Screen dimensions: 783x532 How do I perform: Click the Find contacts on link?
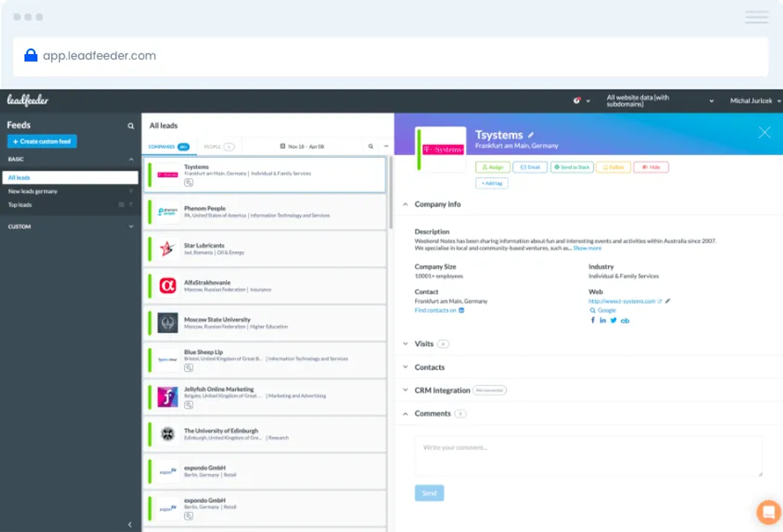pos(435,310)
